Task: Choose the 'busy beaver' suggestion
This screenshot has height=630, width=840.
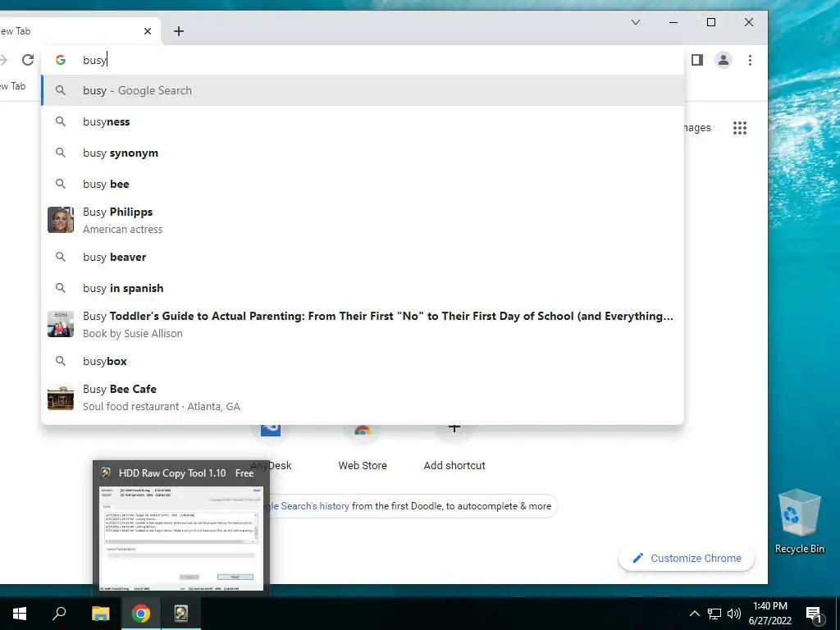Action: pyautogui.click(x=363, y=257)
